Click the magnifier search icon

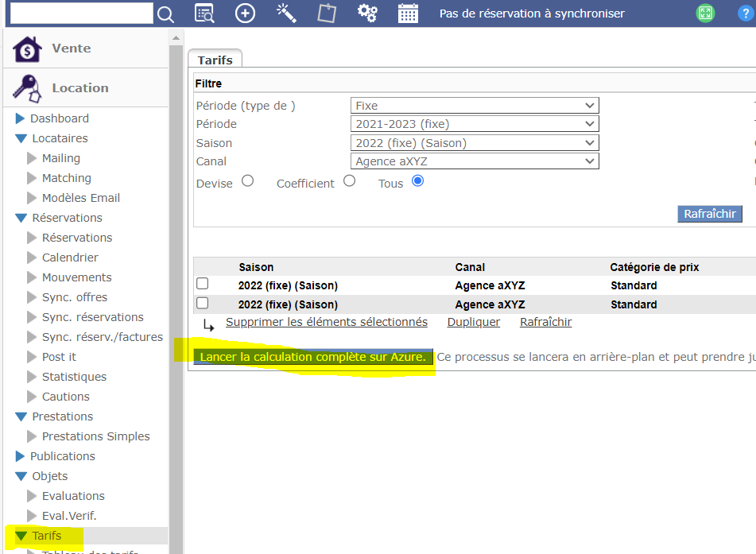click(x=165, y=14)
